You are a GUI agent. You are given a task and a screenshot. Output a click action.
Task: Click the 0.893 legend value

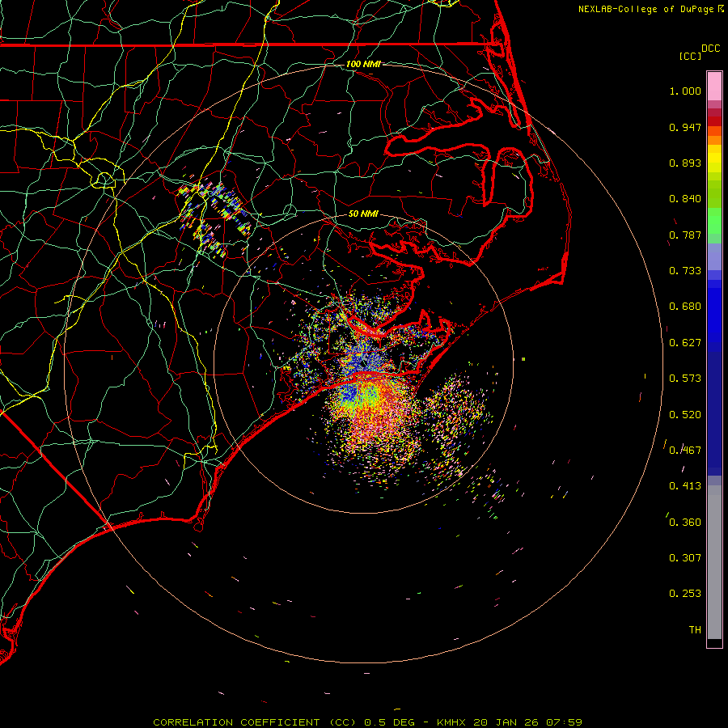point(685,163)
